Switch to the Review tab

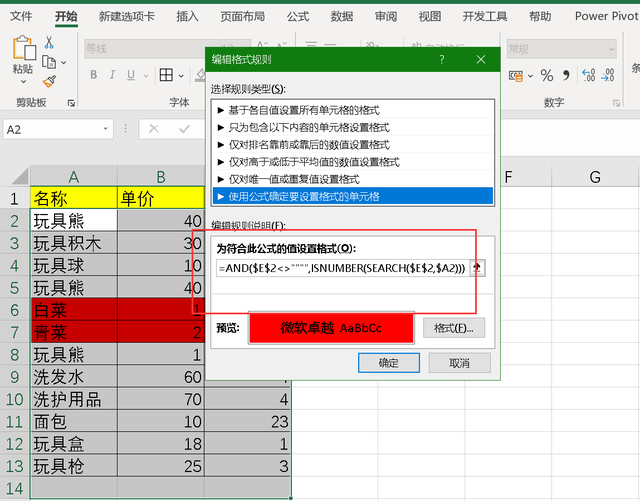coord(386,16)
